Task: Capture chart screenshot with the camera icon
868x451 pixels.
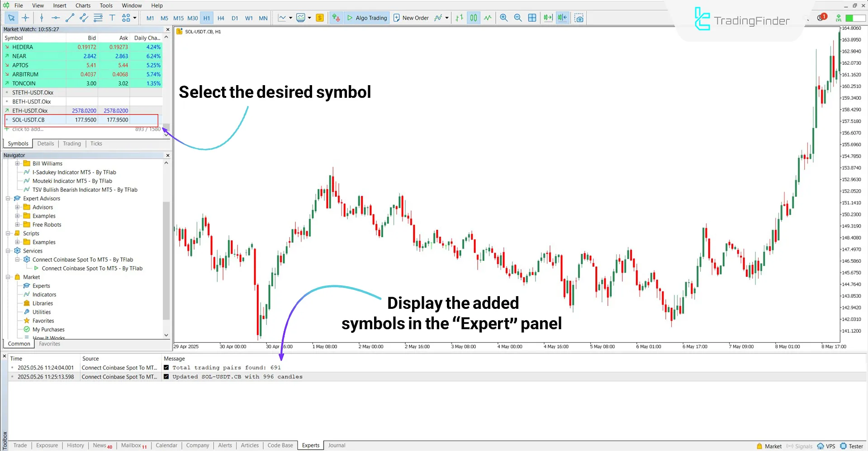Action: 579,18
